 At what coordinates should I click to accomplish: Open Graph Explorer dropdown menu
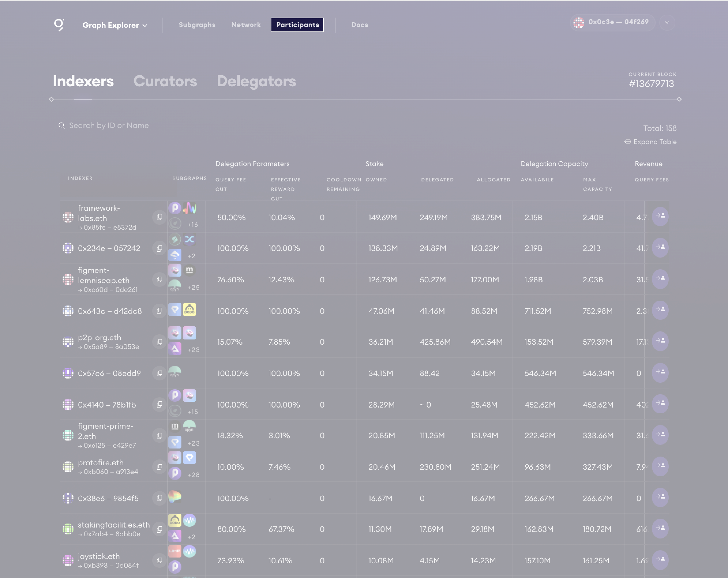[115, 25]
